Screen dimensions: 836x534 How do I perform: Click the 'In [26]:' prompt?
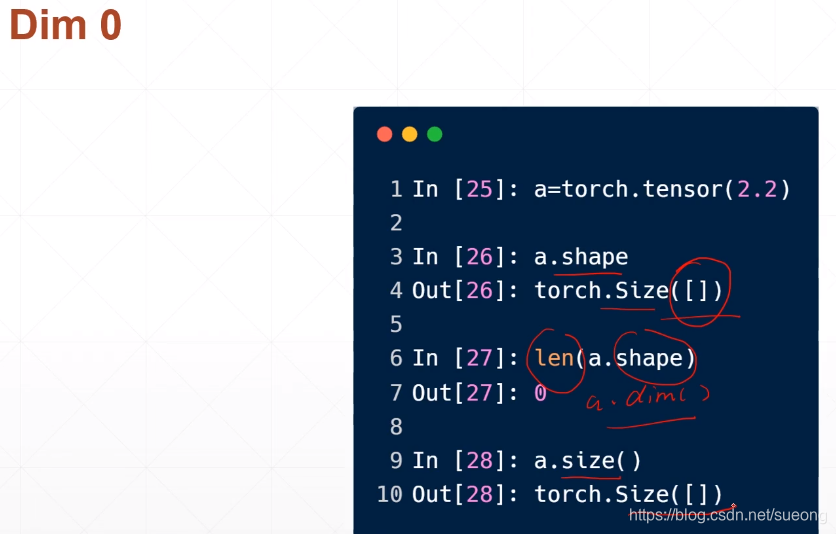click(x=465, y=257)
